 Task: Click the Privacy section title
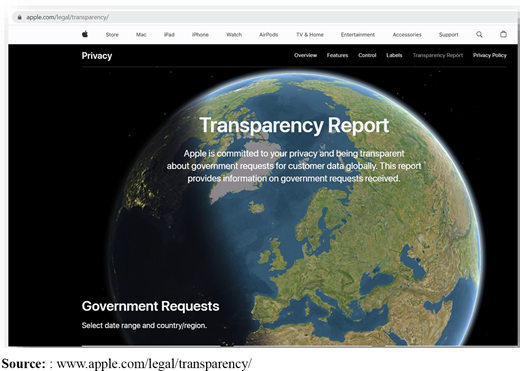click(97, 56)
